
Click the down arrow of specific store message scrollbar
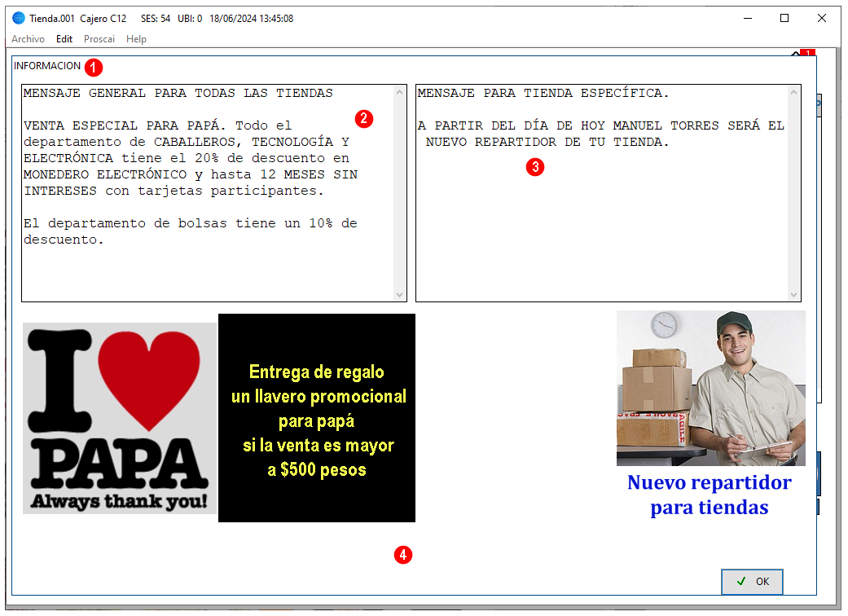coord(793,295)
